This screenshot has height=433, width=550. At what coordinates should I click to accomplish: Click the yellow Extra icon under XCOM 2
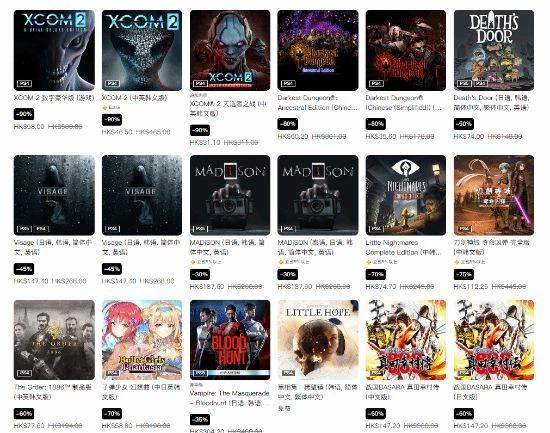pyautogui.click(x=104, y=107)
